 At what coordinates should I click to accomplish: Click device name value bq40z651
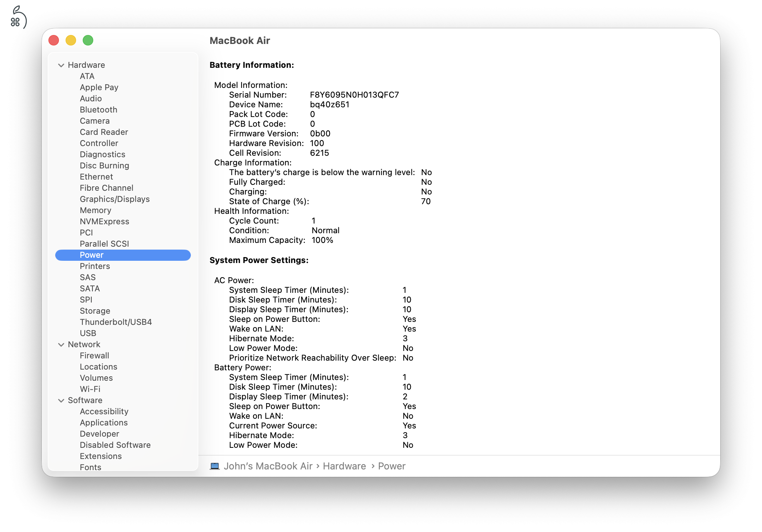(x=330, y=104)
